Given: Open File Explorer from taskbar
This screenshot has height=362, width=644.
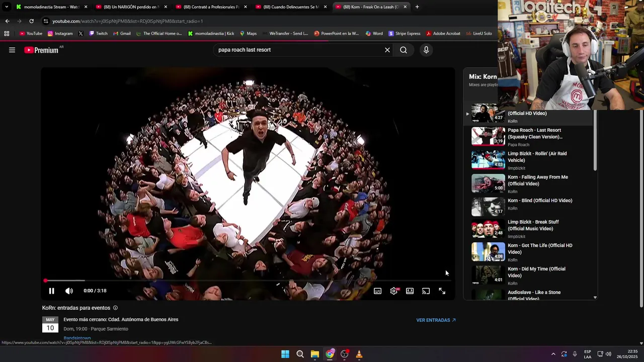Looking at the screenshot, I should pyautogui.click(x=315, y=354).
